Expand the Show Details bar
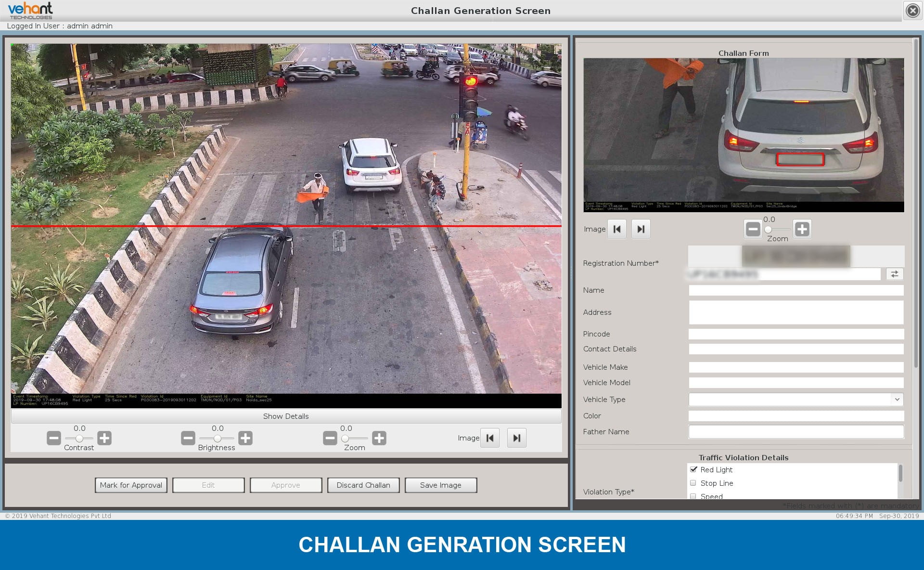The width and height of the screenshot is (924, 570). click(x=286, y=416)
